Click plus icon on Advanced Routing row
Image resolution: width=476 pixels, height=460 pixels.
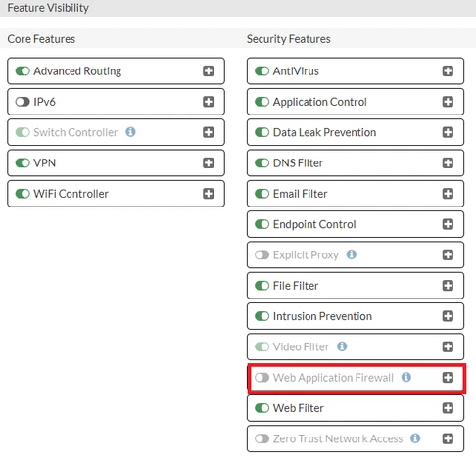click(209, 70)
